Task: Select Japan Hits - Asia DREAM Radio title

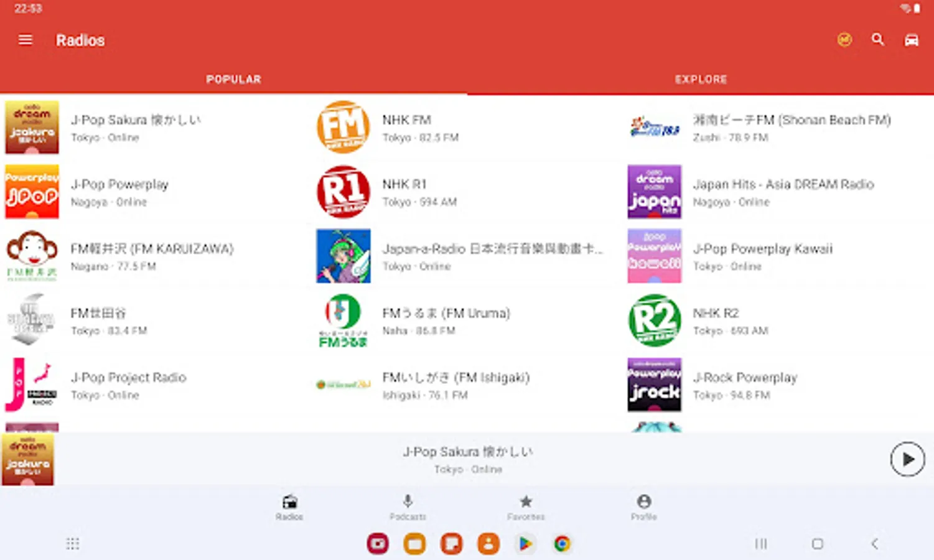Action: click(x=783, y=185)
